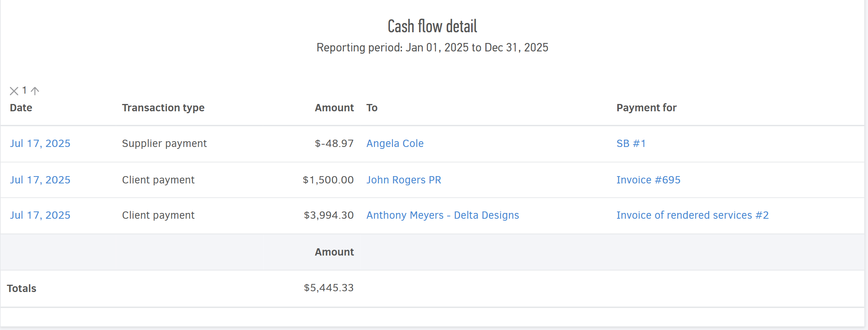
Task: Sort by Transaction type column header
Action: point(163,108)
